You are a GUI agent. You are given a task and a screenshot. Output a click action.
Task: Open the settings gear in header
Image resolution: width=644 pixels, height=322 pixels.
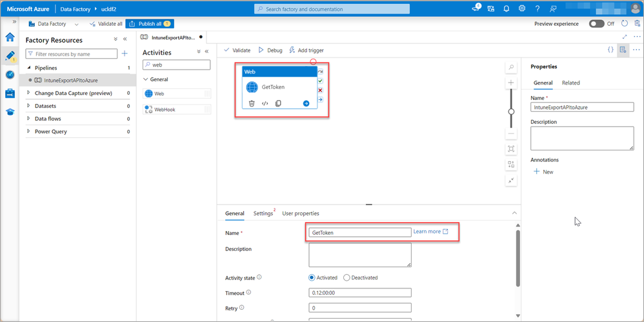[522, 8]
